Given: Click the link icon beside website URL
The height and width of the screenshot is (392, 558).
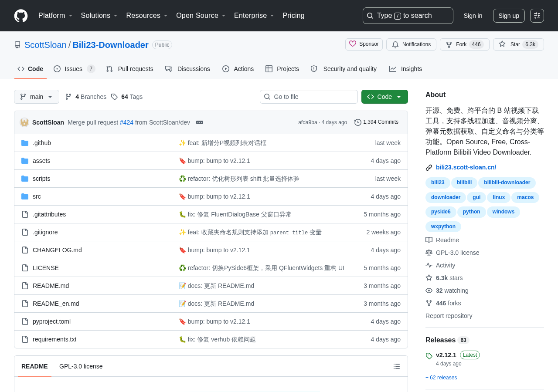Looking at the screenshot, I should (x=429, y=168).
